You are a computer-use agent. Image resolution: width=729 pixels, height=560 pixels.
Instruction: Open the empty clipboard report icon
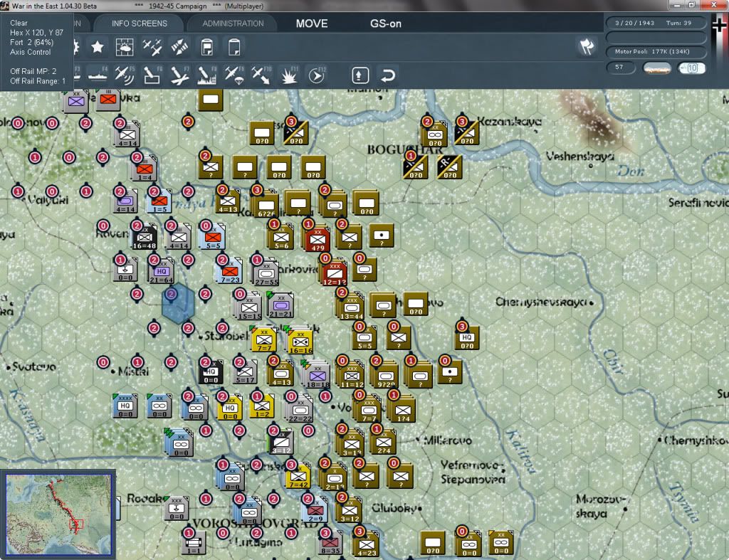pyautogui.click(x=234, y=47)
